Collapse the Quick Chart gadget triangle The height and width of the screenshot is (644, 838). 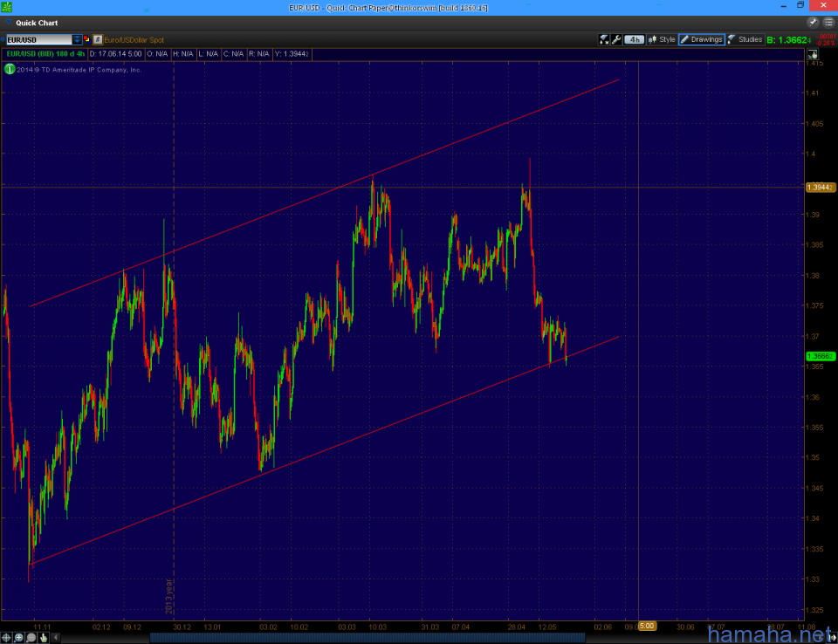[x=8, y=23]
